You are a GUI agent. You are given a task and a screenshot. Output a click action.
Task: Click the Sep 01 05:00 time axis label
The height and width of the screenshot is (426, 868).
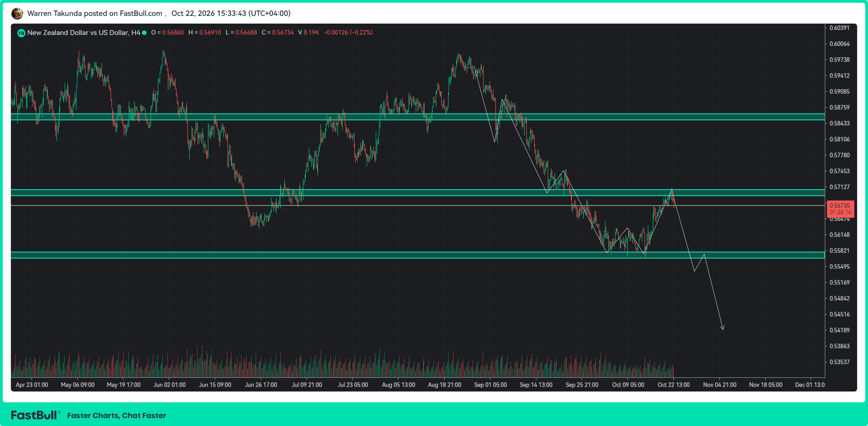(x=490, y=385)
